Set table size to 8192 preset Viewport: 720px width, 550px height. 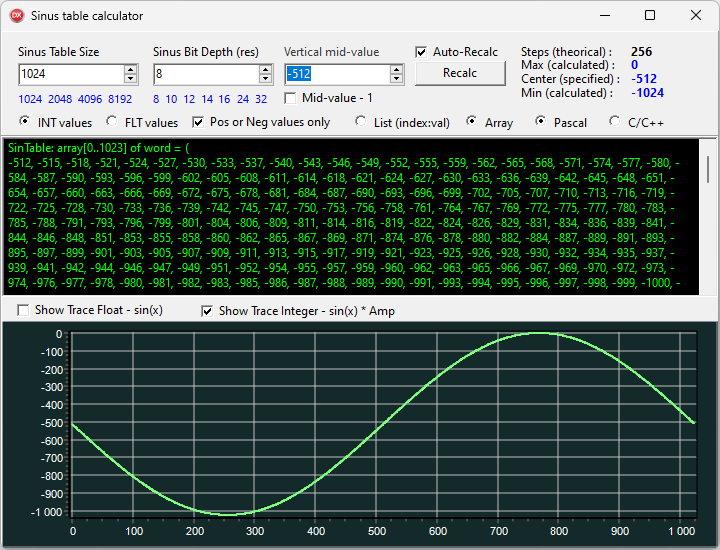(120, 99)
